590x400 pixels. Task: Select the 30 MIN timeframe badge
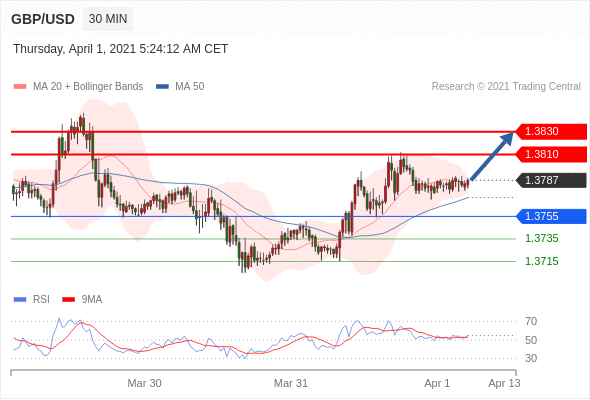pyautogui.click(x=108, y=19)
